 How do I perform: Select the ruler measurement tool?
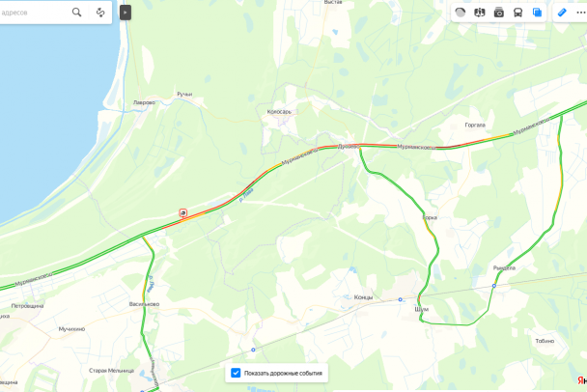click(x=562, y=13)
